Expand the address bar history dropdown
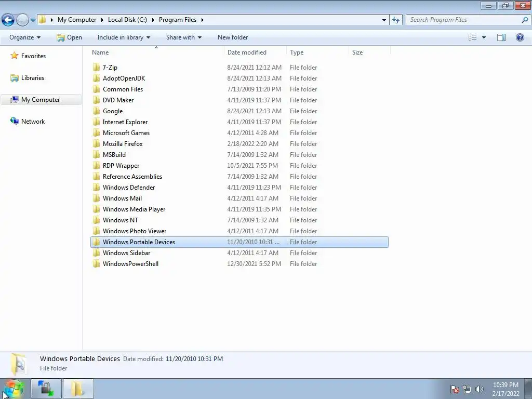The image size is (532, 399). pyautogui.click(x=384, y=20)
